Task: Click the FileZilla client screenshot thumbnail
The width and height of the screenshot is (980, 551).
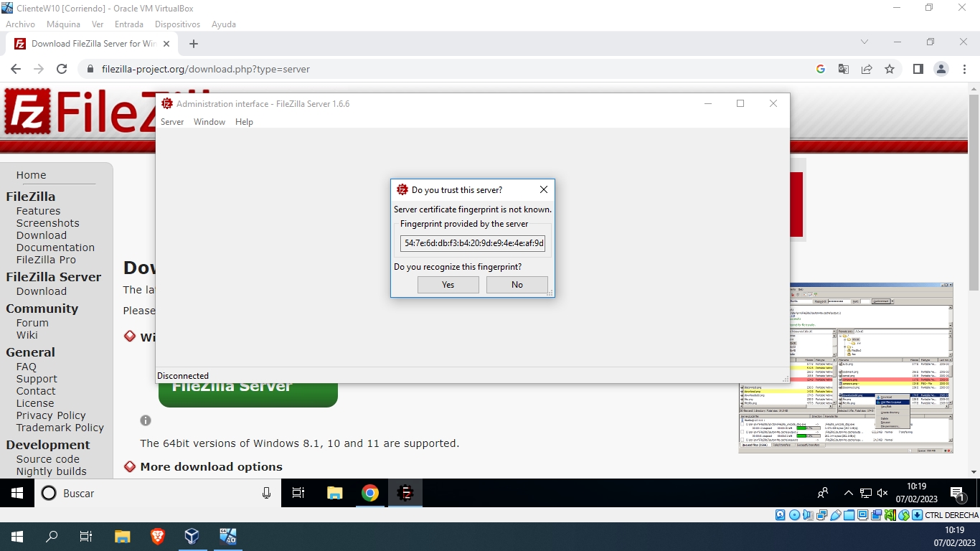Action: (x=846, y=367)
